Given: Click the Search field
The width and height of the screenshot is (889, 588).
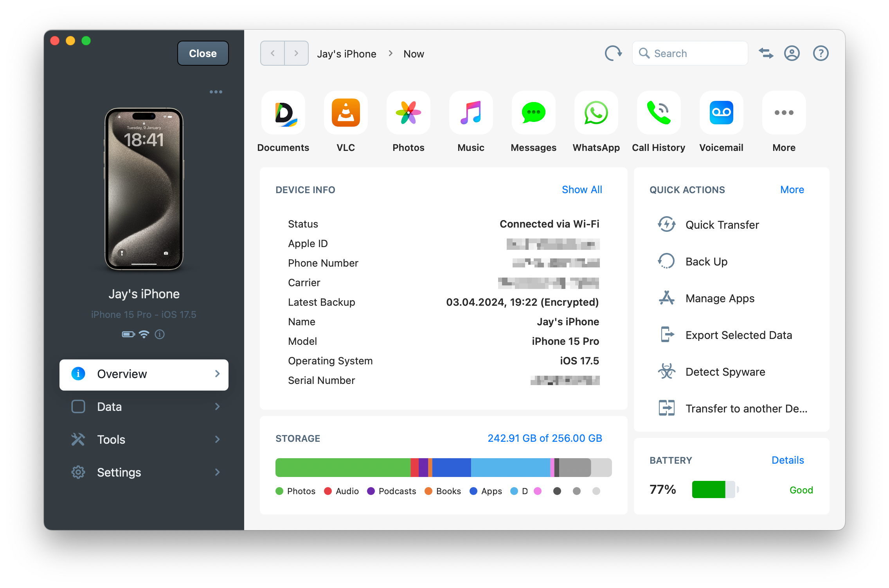Looking at the screenshot, I should point(690,53).
